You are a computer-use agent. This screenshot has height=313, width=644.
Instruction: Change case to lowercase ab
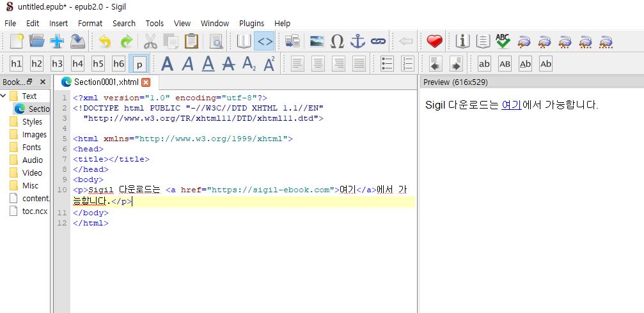click(484, 64)
